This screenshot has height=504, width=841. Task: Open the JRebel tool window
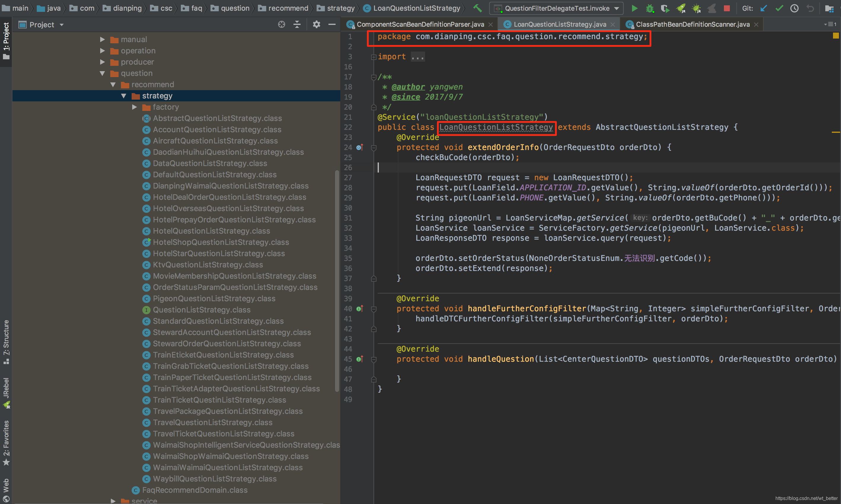[6, 393]
